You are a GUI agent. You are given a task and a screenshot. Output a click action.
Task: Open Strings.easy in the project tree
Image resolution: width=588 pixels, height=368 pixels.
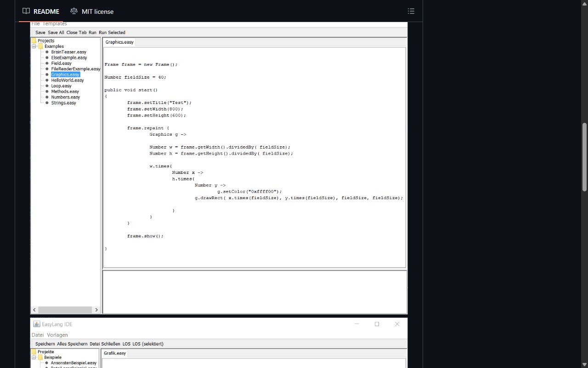tap(63, 103)
